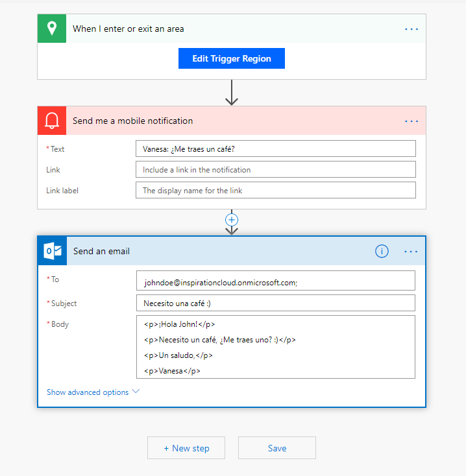Click the email Subject field

click(275, 303)
